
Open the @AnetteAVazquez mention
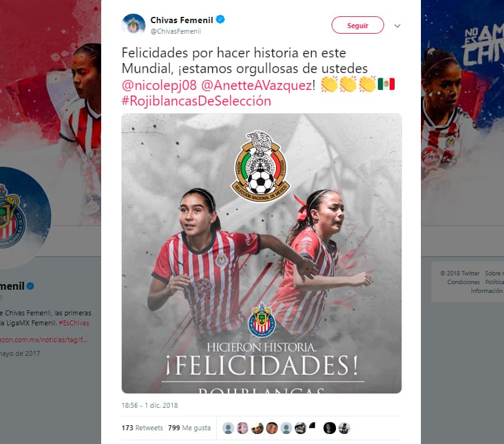click(257, 85)
